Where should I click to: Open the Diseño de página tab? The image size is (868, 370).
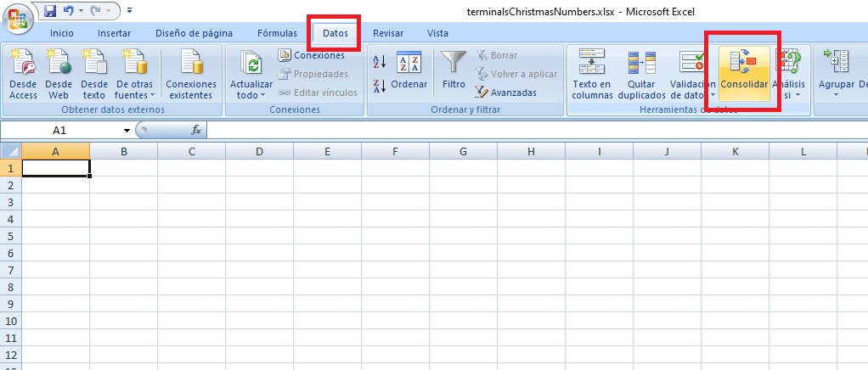194,33
